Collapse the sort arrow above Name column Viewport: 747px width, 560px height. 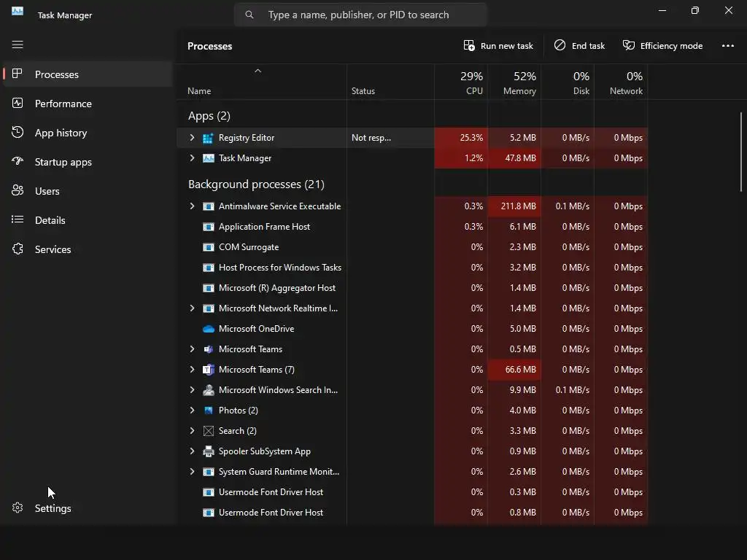tap(258, 71)
